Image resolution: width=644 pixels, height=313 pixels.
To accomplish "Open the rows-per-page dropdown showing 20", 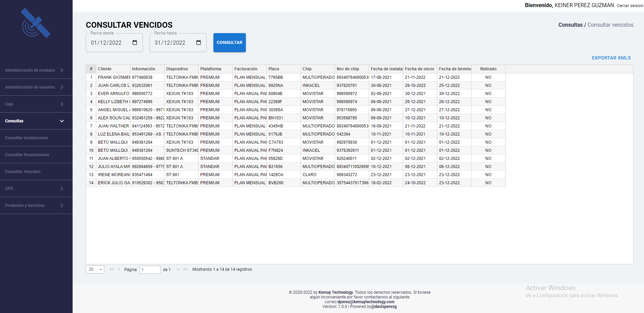I will click(x=95, y=269).
